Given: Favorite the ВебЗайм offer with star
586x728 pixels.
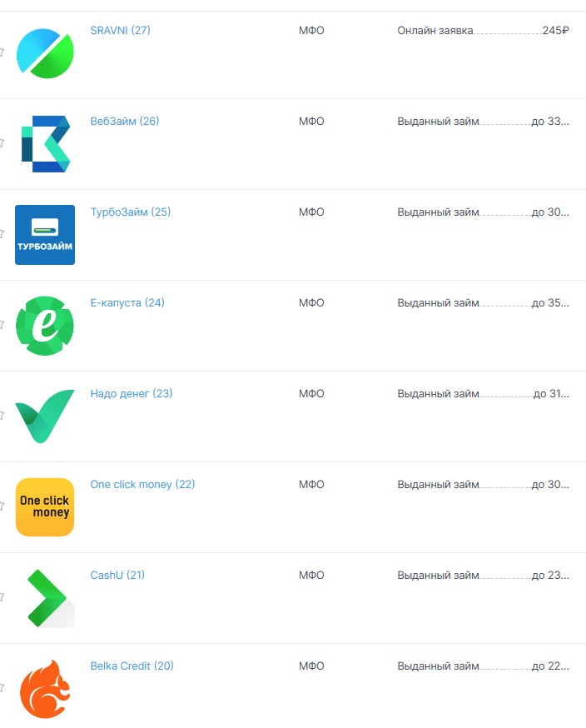Looking at the screenshot, I should (2, 142).
